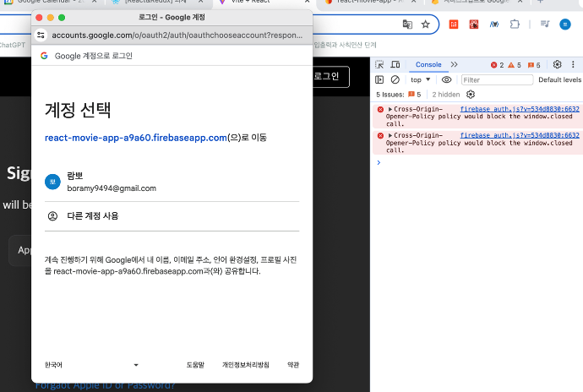Image resolution: width=583 pixels, height=392 pixels.
Task: Click the warning count badge showing 5
Action: click(x=515, y=65)
